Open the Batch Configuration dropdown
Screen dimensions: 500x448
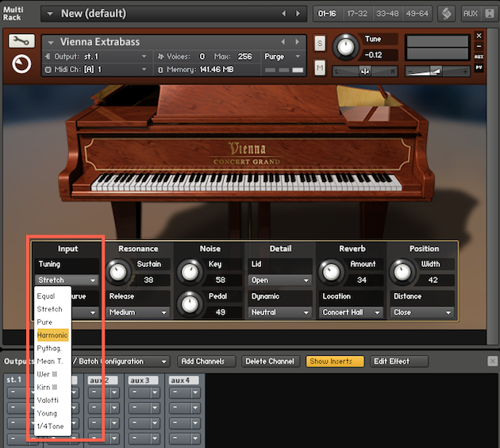point(122,361)
